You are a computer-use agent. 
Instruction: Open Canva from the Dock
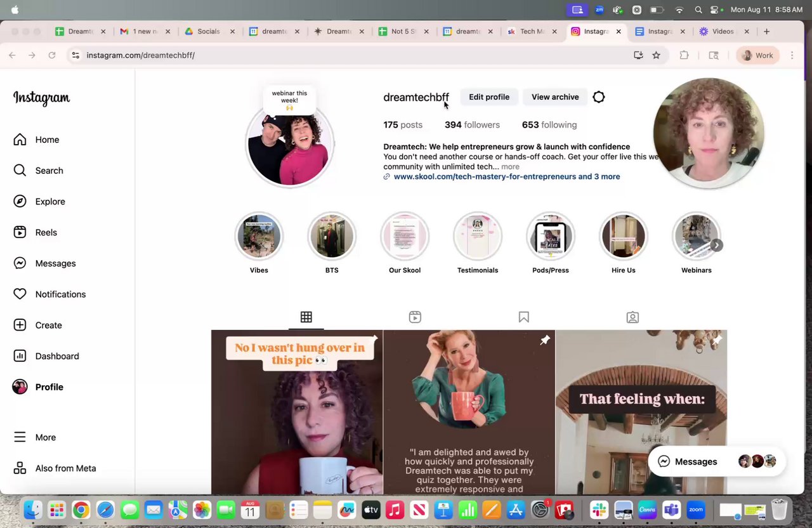(x=647, y=510)
